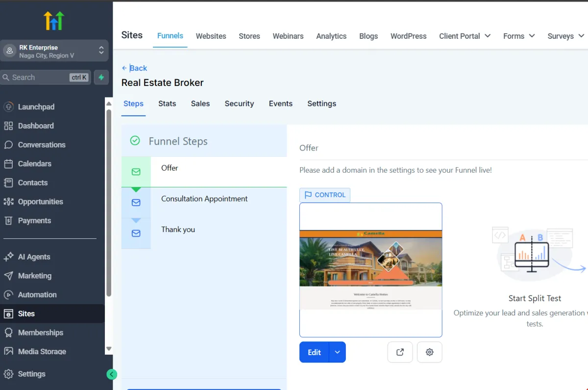Screen dimensions: 588x390
Task: Click the HighLevel arrows logo
Action: 54,21
